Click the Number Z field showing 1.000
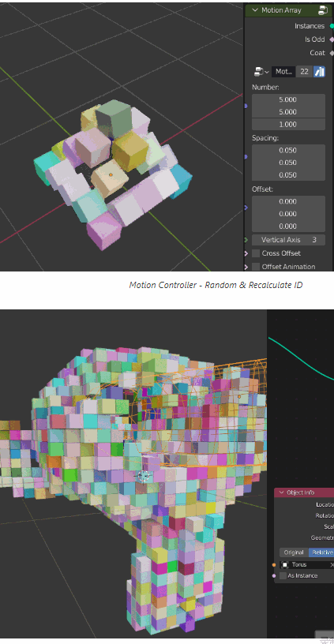Viewport: 334px width, 644px height. click(x=288, y=125)
